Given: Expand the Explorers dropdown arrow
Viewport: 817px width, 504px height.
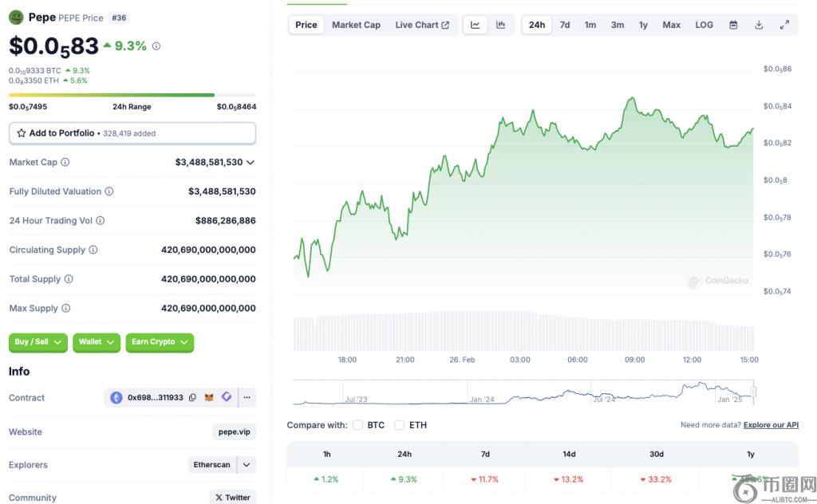Looking at the screenshot, I should click(x=246, y=465).
